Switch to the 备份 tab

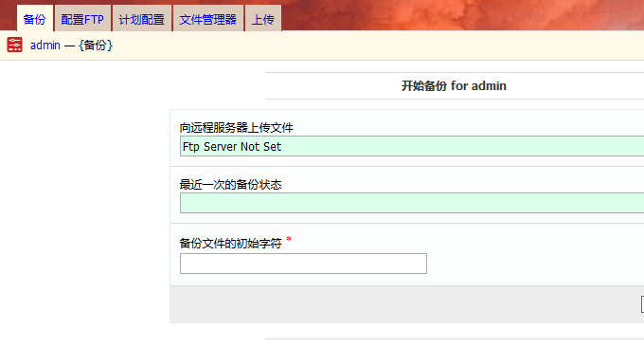pos(34,19)
